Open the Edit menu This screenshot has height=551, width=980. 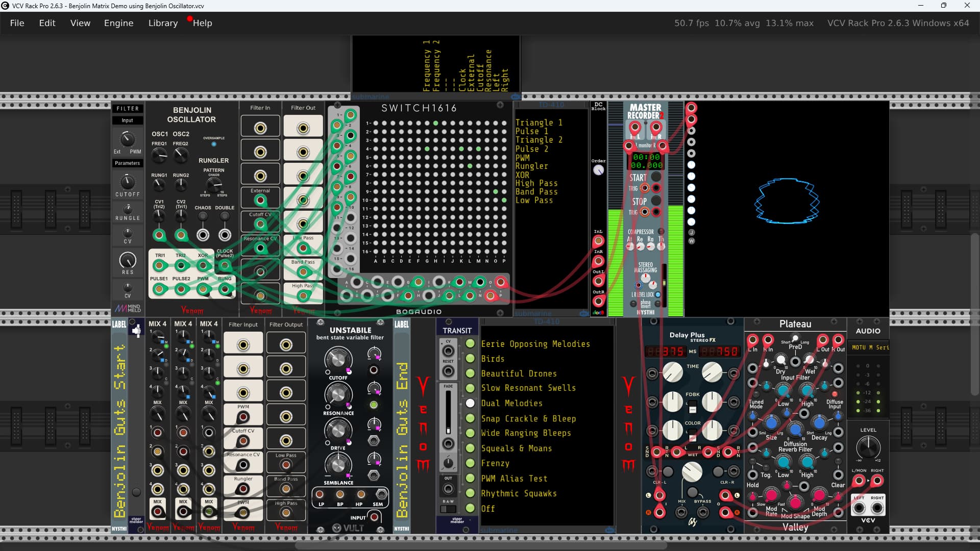(x=47, y=23)
